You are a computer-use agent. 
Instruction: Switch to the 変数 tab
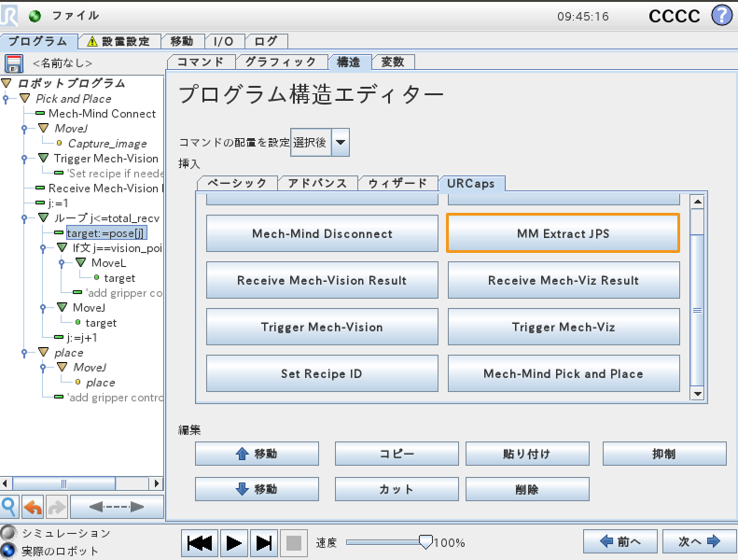(x=393, y=62)
